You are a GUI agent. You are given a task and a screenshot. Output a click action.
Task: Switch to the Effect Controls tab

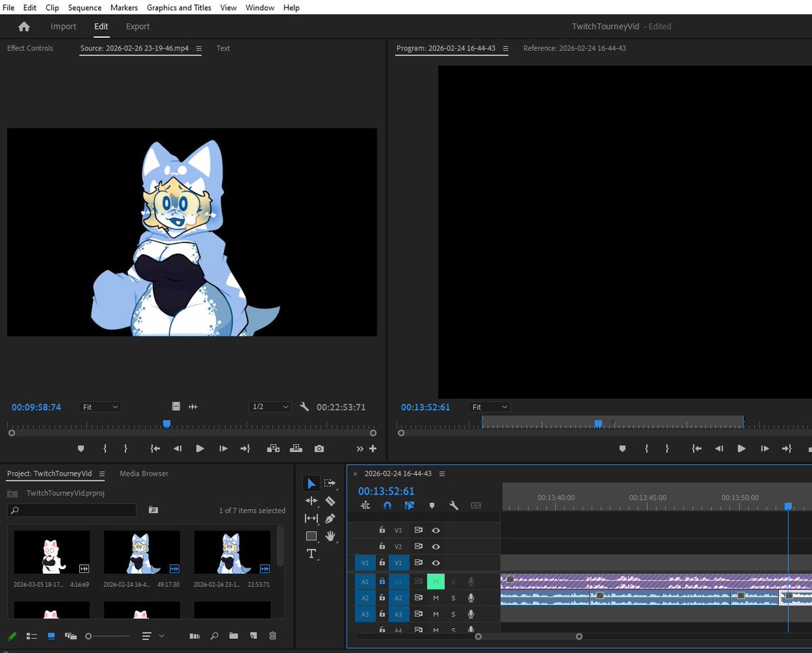click(30, 48)
